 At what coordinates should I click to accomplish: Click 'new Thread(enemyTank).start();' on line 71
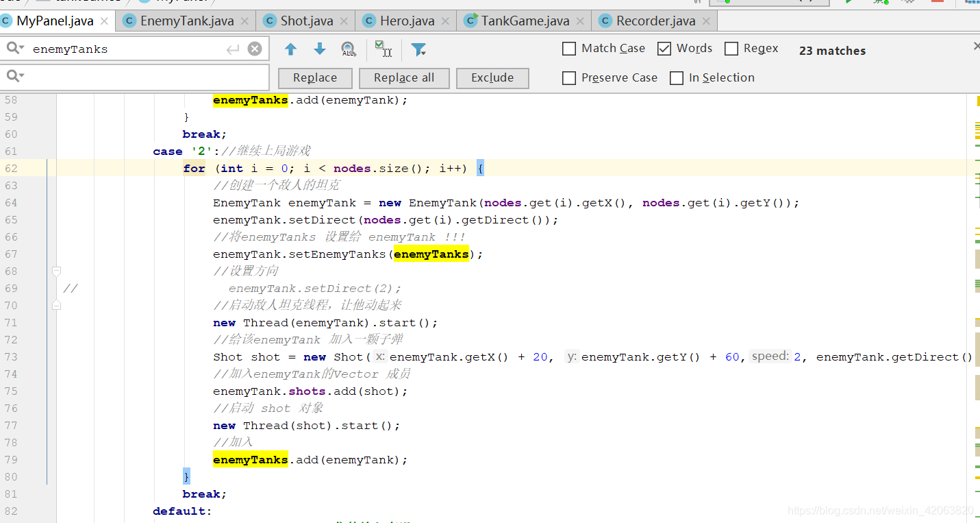click(325, 323)
